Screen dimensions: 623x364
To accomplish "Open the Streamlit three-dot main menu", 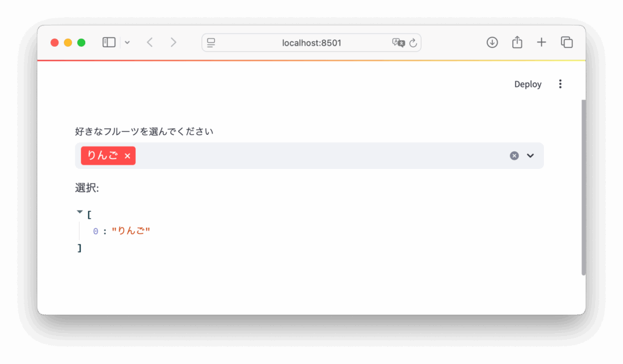I will tap(560, 84).
